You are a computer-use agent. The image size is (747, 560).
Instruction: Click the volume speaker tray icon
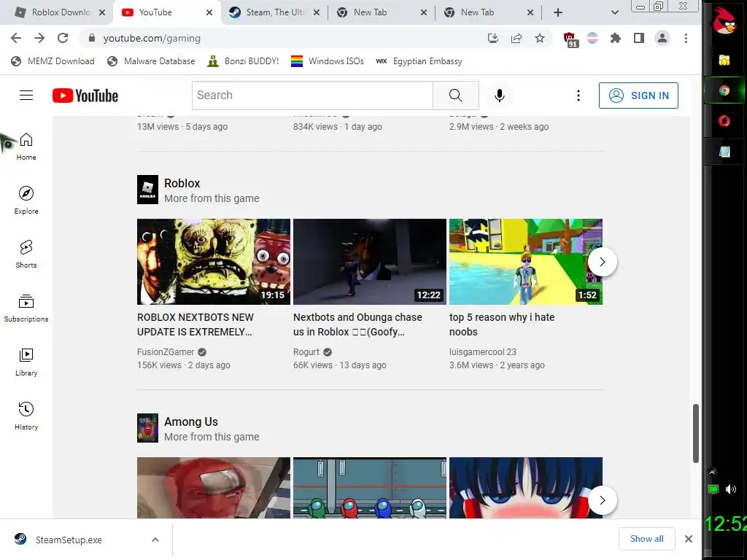click(x=731, y=489)
